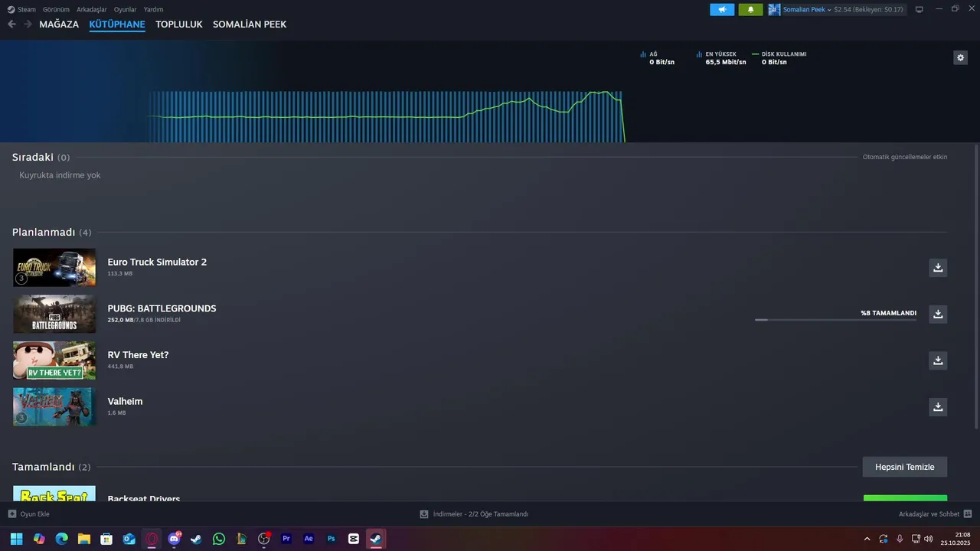Click Euro Truck Simulator 2 thumbnail

click(54, 267)
